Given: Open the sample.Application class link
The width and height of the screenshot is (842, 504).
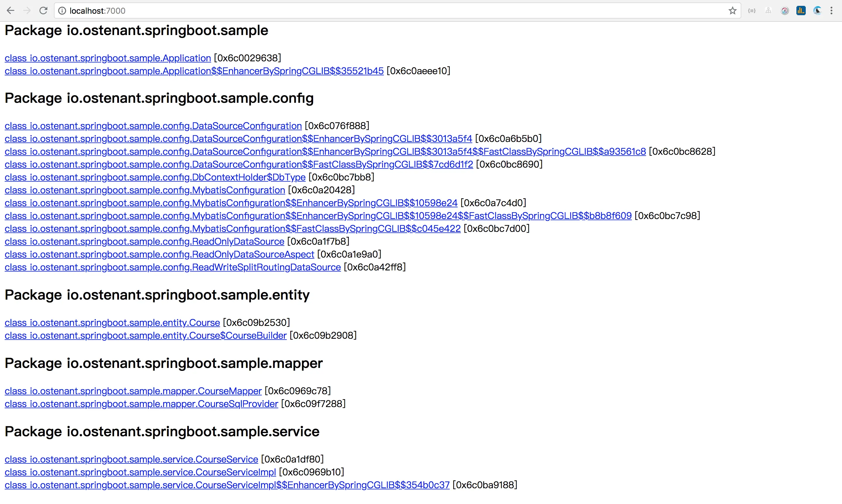Looking at the screenshot, I should 108,58.
